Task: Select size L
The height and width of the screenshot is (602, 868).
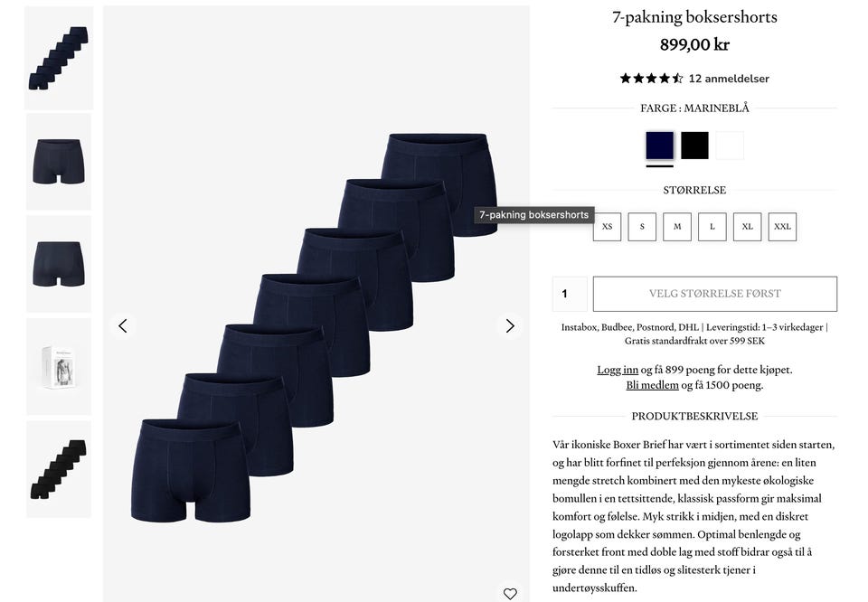Action: (x=712, y=227)
